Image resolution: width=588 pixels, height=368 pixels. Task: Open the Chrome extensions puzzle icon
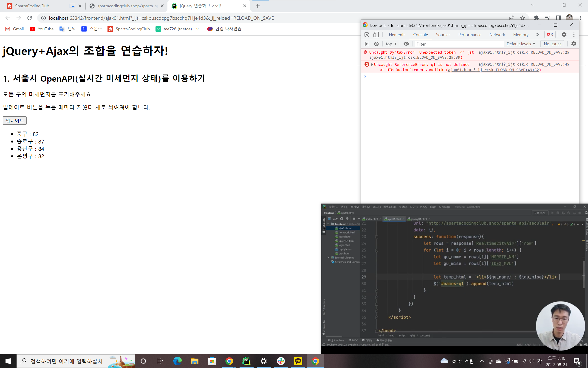[537, 18]
